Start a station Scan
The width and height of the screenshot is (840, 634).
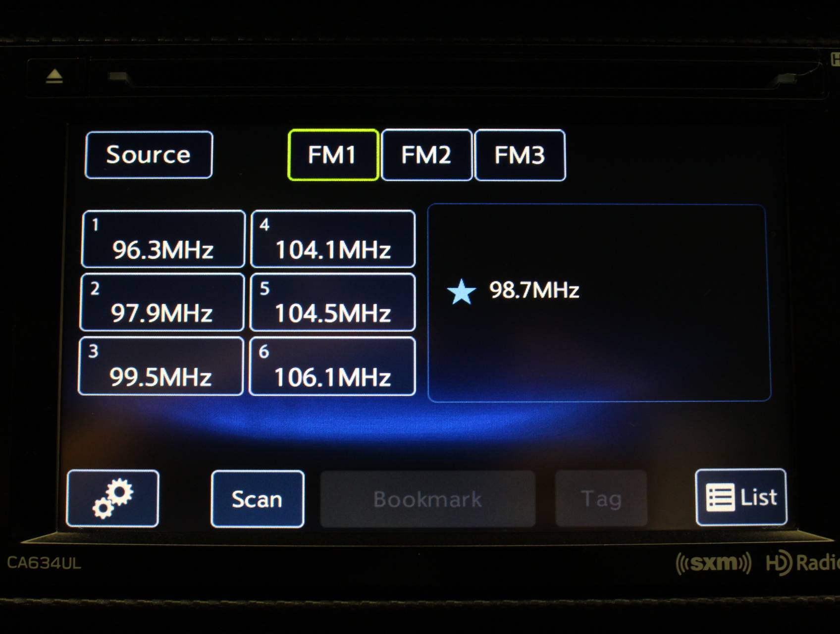(257, 499)
